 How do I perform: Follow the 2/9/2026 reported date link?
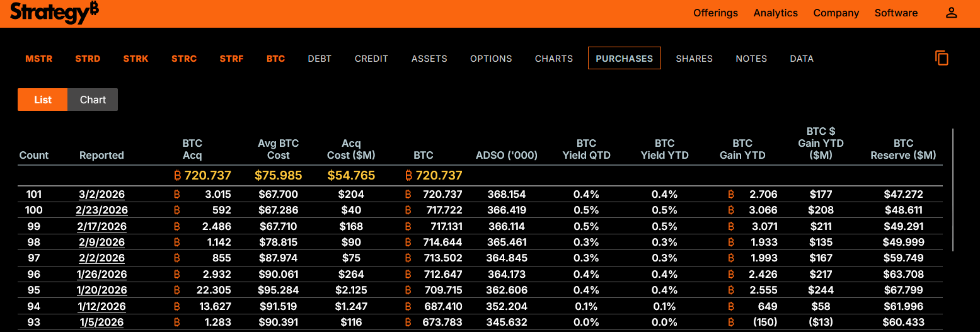click(101, 243)
